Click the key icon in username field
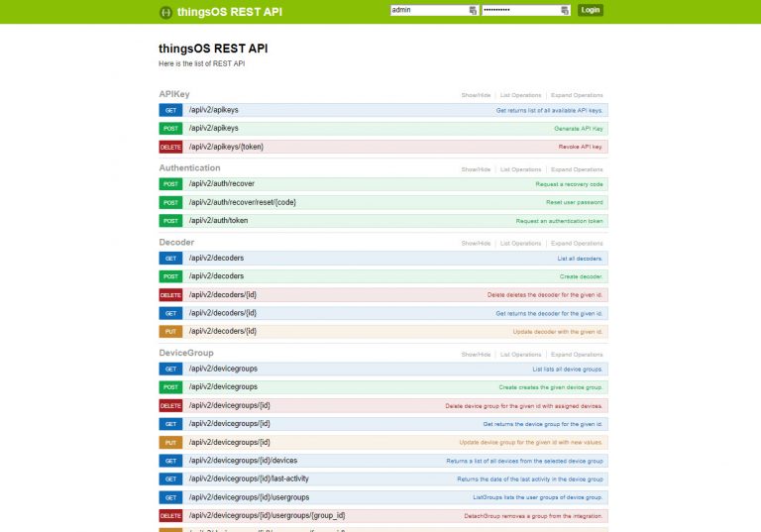The height and width of the screenshot is (532, 761). (x=473, y=10)
